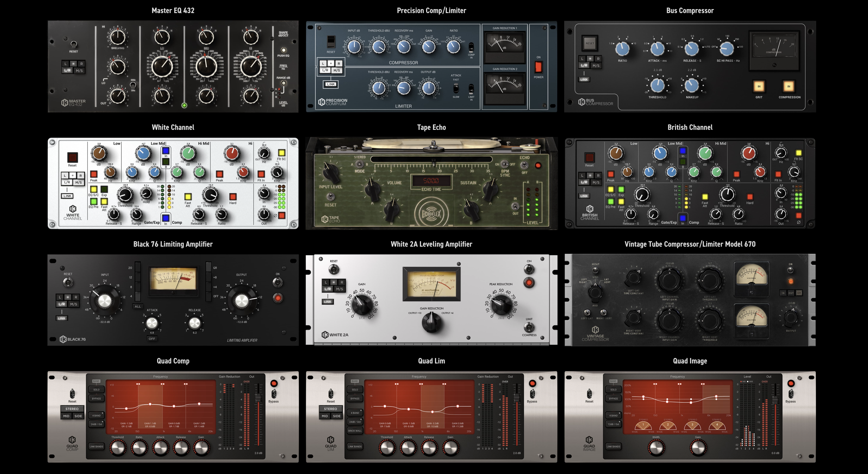Toggle the GRIT IN button on Bus Compressor

(759, 86)
